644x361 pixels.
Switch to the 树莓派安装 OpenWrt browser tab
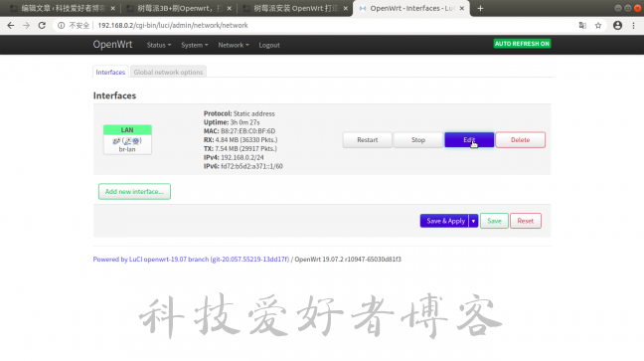[x=294, y=8]
